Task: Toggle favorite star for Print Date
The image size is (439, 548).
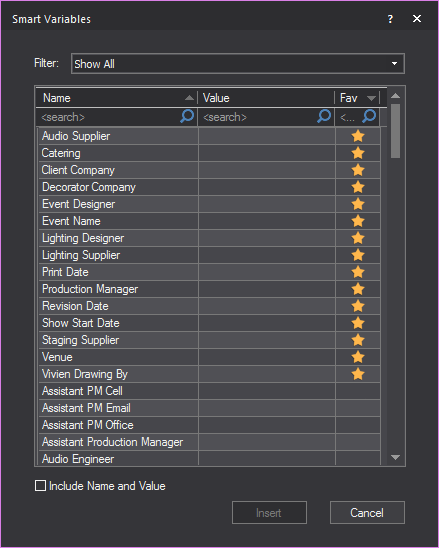Action: [x=358, y=272]
